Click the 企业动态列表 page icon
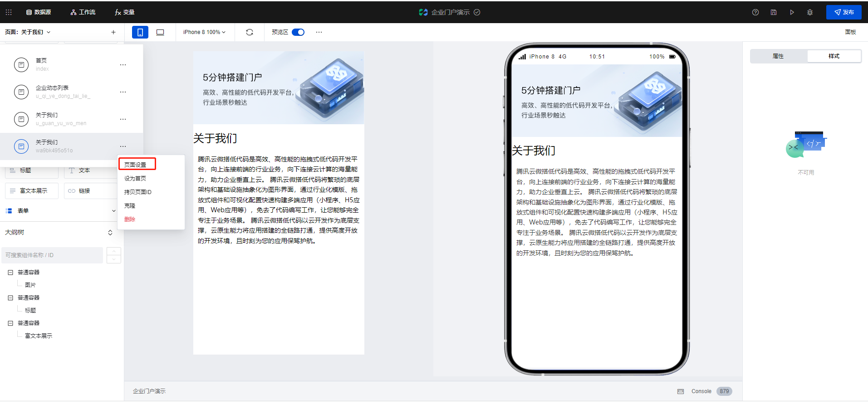This screenshot has height=404, width=868. click(21, 92)
